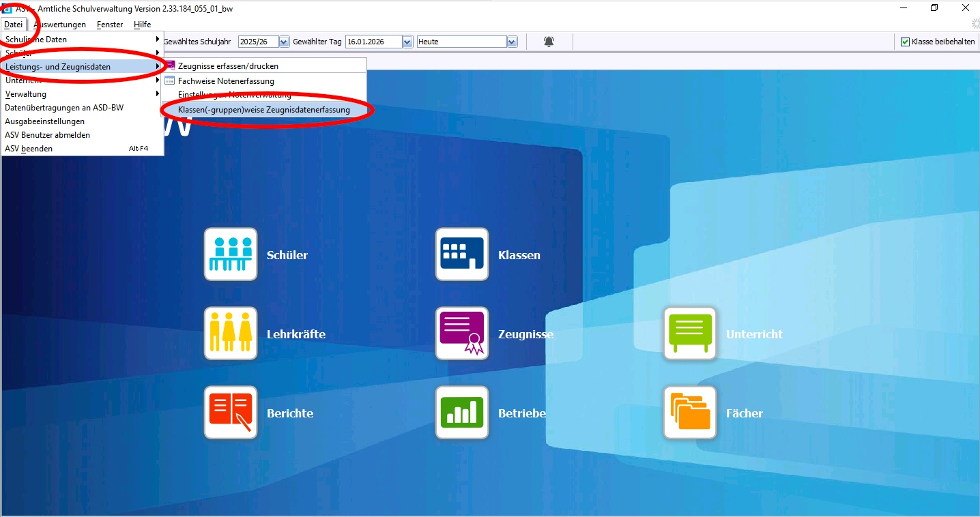Select Zeugnisse erfassen/drucken submenu item
980x517 pixels.
coord(228,66)
